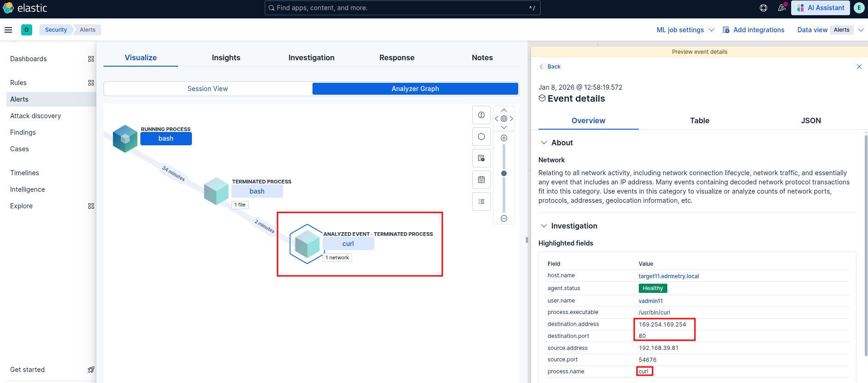Show the analyzer node list panel button
The height and width of the screenshot is (383, 868).
(481, 201)
